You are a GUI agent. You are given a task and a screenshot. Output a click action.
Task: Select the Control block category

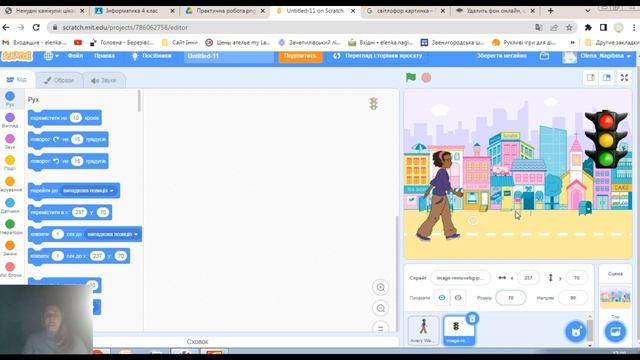tap(10, 184)
